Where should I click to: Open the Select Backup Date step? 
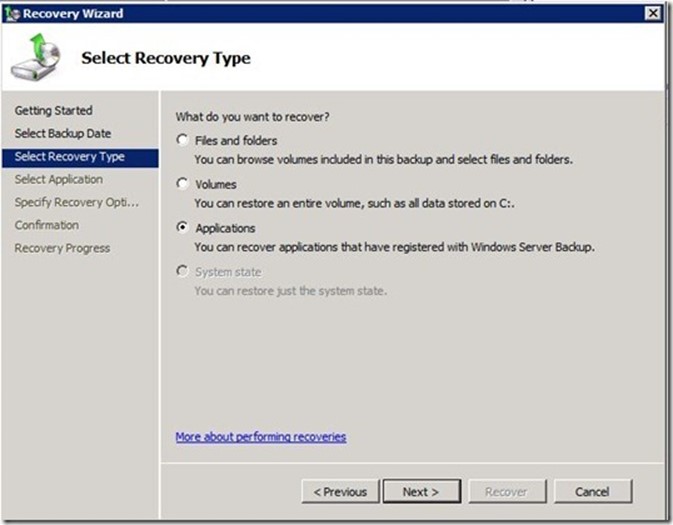(x=63, y=134)
